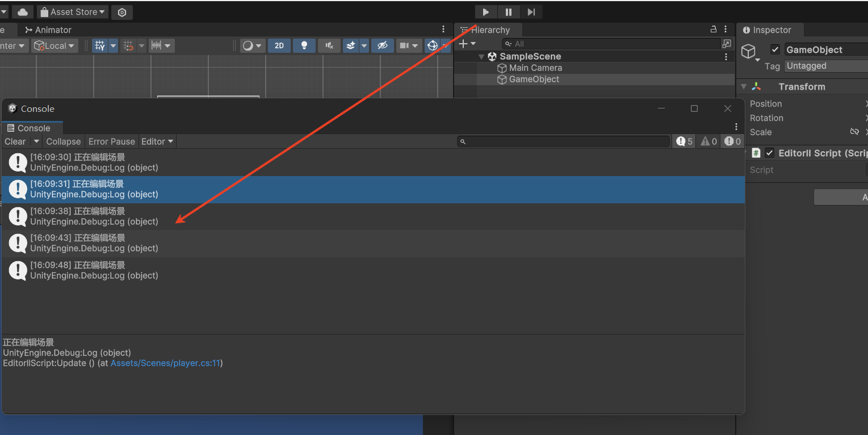Toggle scene lighting bulb icon

(304, 46)
